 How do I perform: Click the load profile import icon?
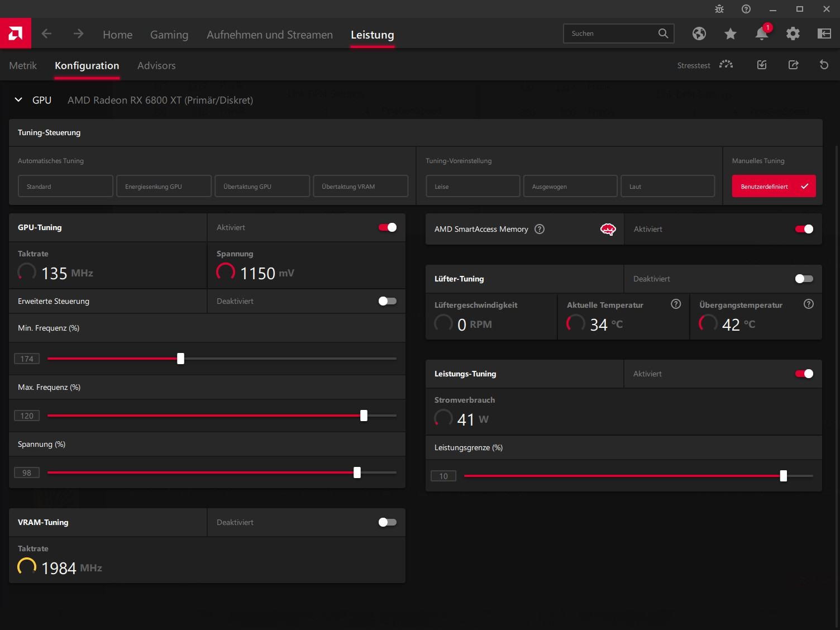[x=762, y=65]
